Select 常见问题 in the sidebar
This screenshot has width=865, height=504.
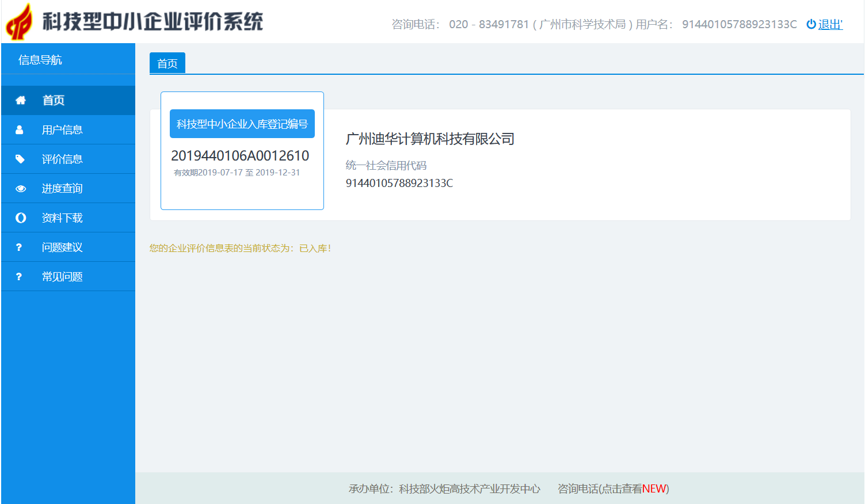coord(68,277)
